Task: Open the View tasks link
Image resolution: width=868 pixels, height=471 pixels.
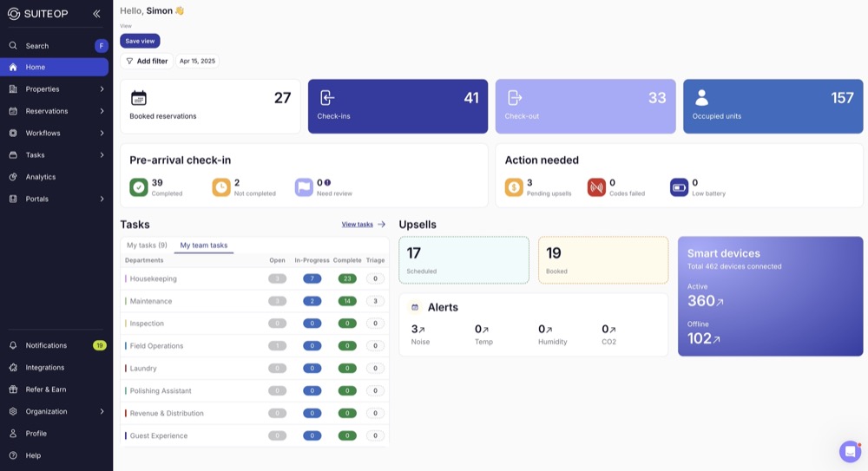Action: click(x=363, y=225)
